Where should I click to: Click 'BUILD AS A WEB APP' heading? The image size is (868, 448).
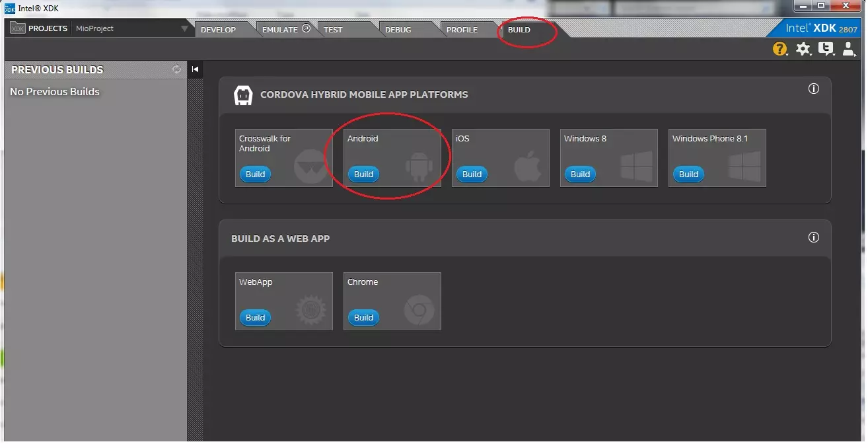pos(280,239)
